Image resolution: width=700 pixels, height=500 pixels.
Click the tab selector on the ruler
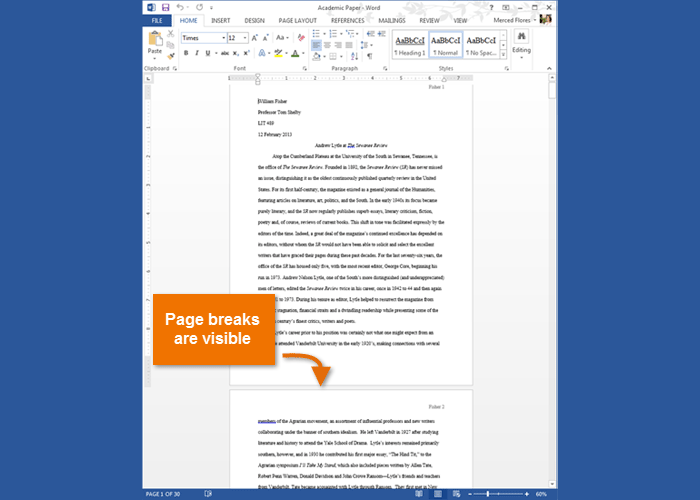pyautogui.click(x=148, y=79)
